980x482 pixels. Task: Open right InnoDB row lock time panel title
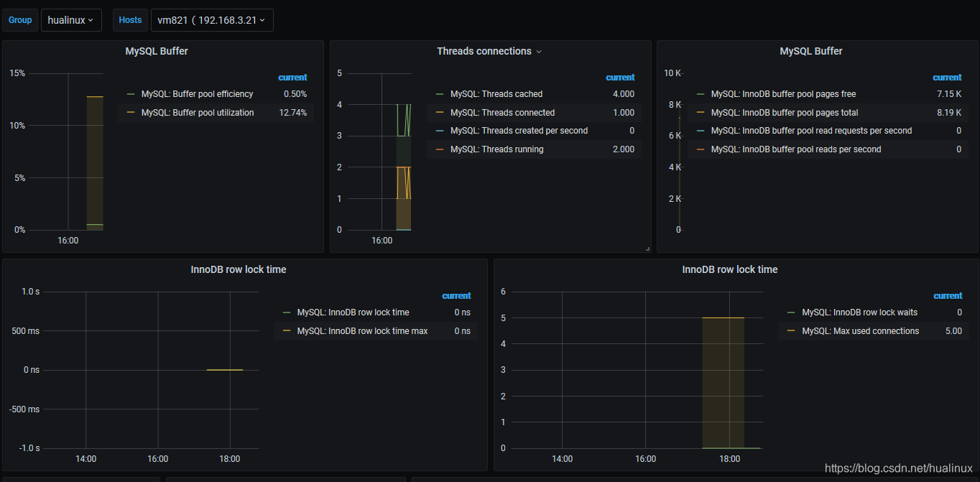tap(730, 269)
